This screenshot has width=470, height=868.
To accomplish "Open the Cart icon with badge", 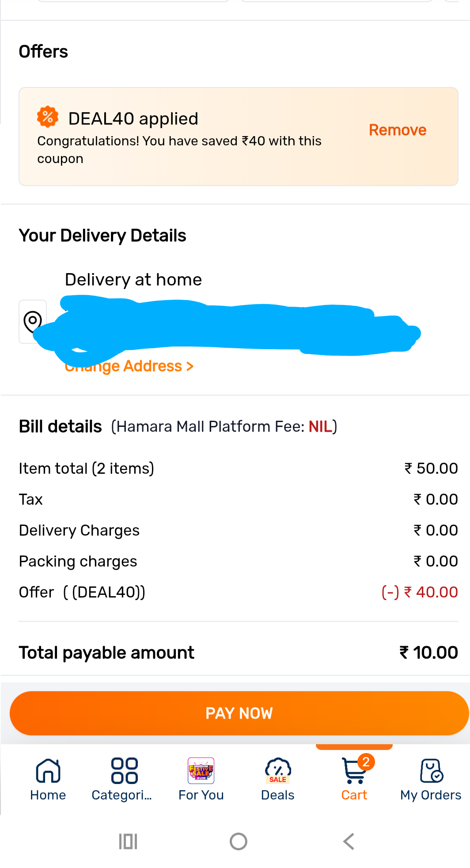I will coord(354,771).
